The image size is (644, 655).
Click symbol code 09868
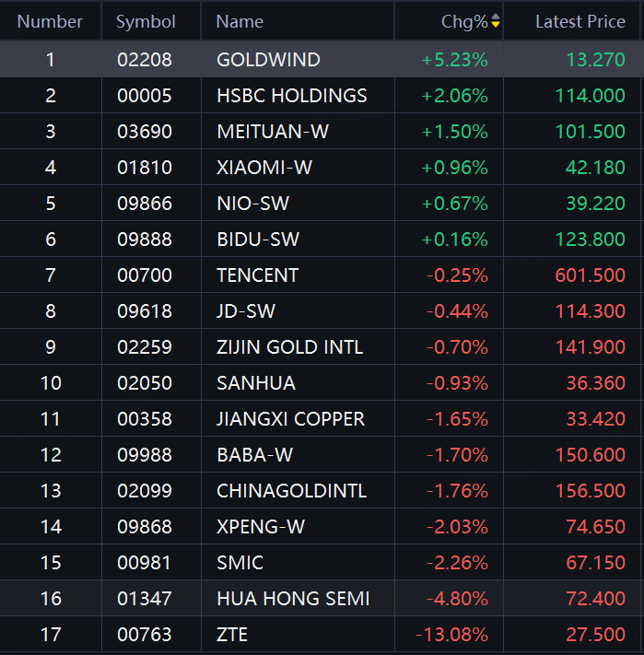[x=145, y=527]
